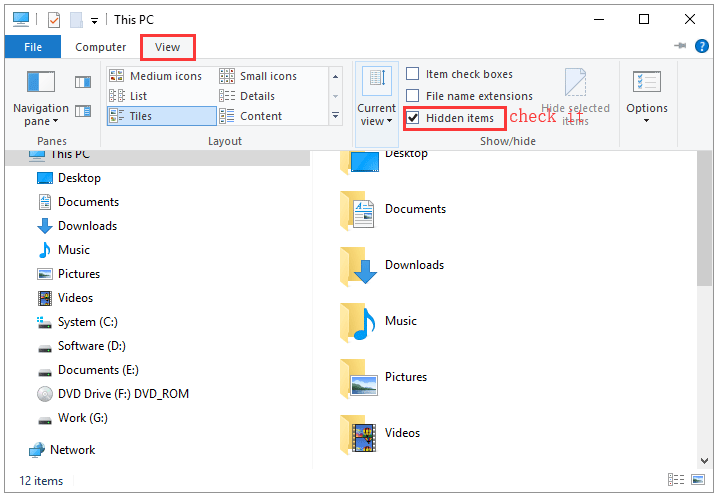Select Documents (E:) drive

point(98,370)
